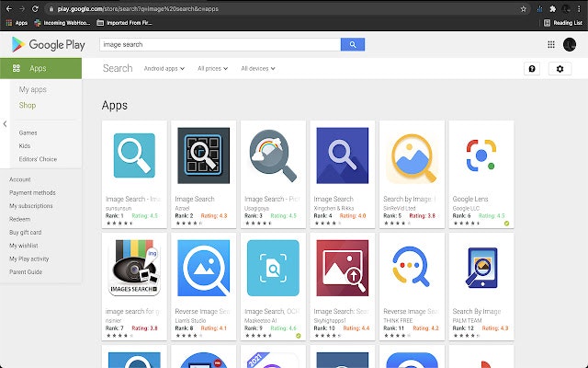Open the Imported From Fir... bookmarks folder
The height and width of the screenshot is (368, 588).
click(125, 23)
